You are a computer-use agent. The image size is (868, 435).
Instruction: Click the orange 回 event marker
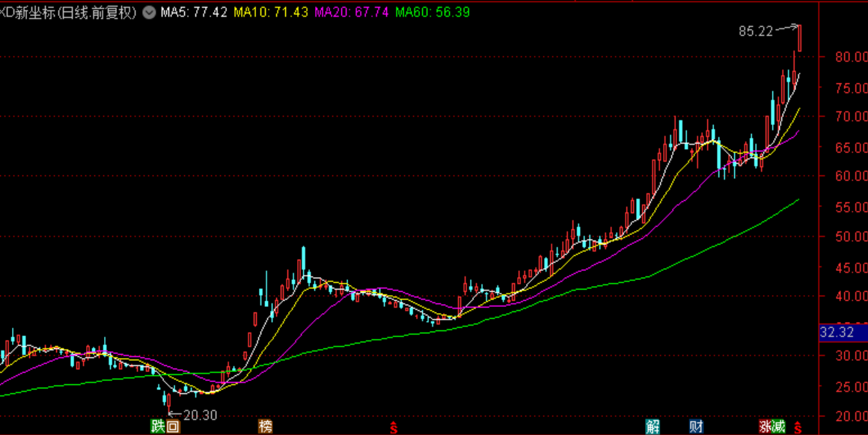173,427
